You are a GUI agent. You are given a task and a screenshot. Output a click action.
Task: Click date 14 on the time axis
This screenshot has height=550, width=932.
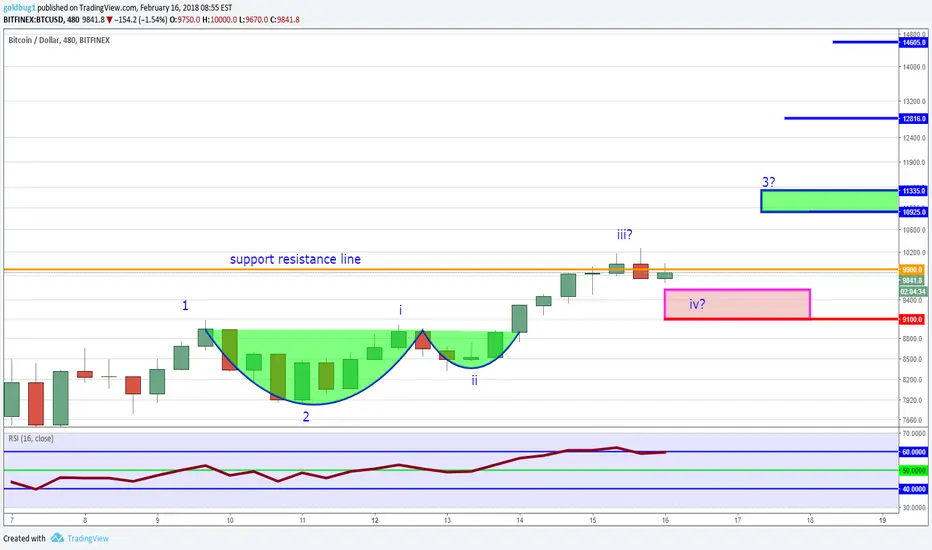tap(519, 520)
